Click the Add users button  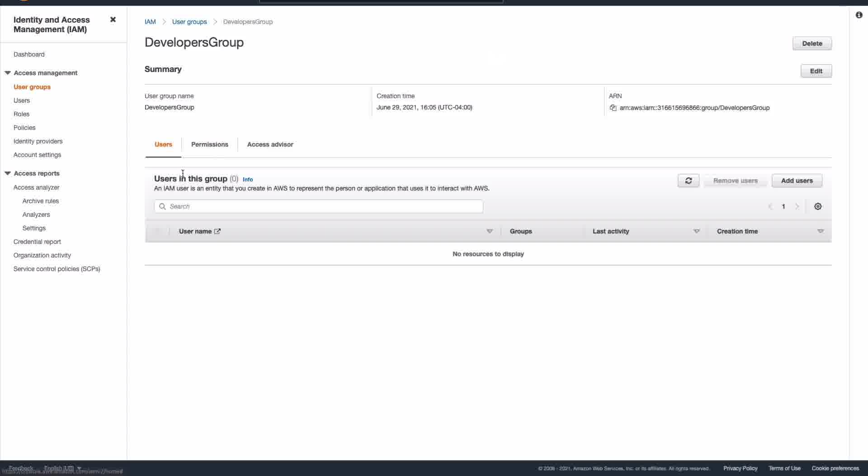tap(797, 181)
